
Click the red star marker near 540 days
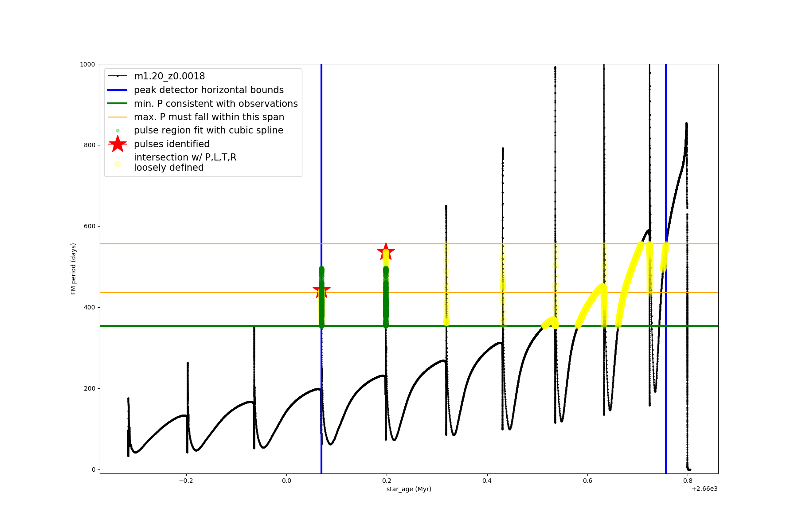click(386, 252)
